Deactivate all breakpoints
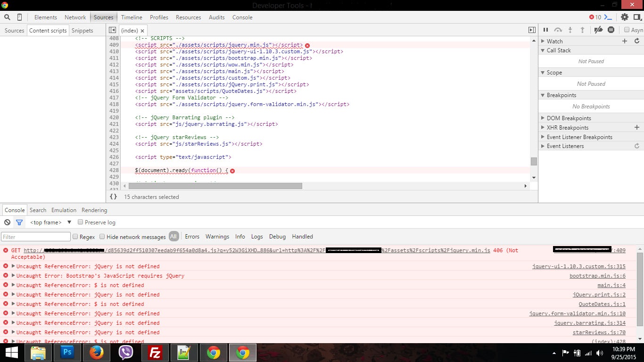644x362 pixels. [x=598, y=30]
